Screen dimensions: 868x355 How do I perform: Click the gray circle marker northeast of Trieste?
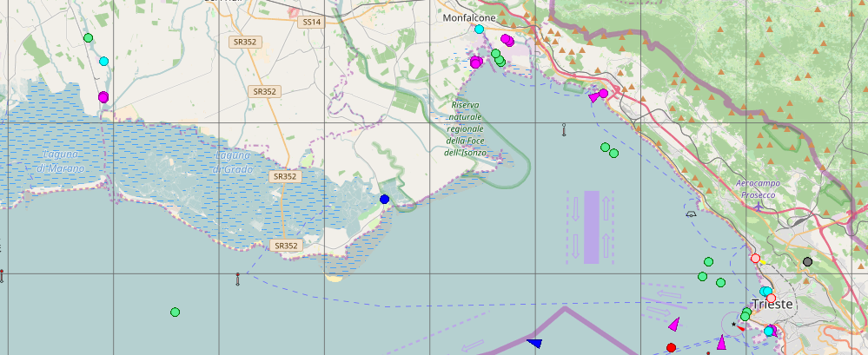(808, 261)
